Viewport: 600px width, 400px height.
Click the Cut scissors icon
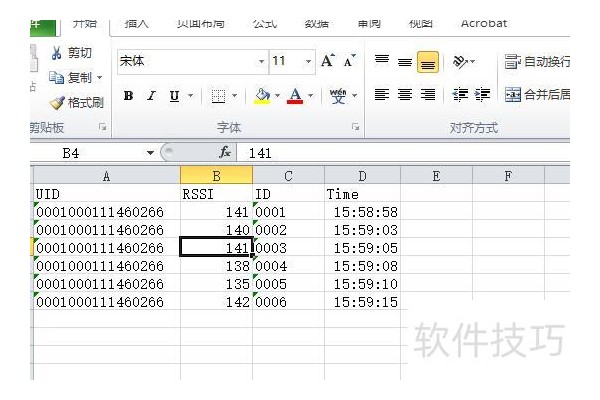pos(56,53)
